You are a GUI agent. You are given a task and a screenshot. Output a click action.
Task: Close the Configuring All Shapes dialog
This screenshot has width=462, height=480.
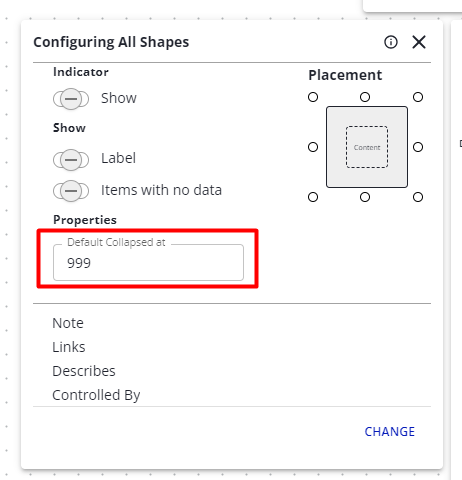click(419, 42)
